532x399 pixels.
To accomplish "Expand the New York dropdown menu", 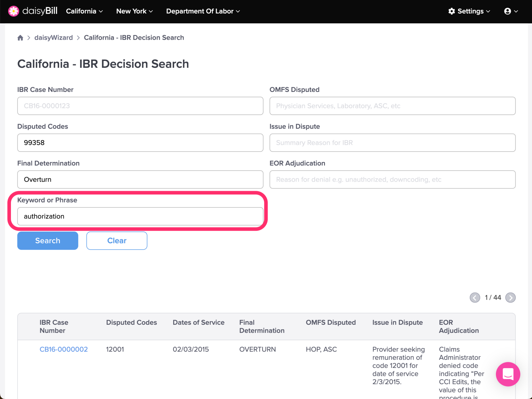I will (134, 11).
